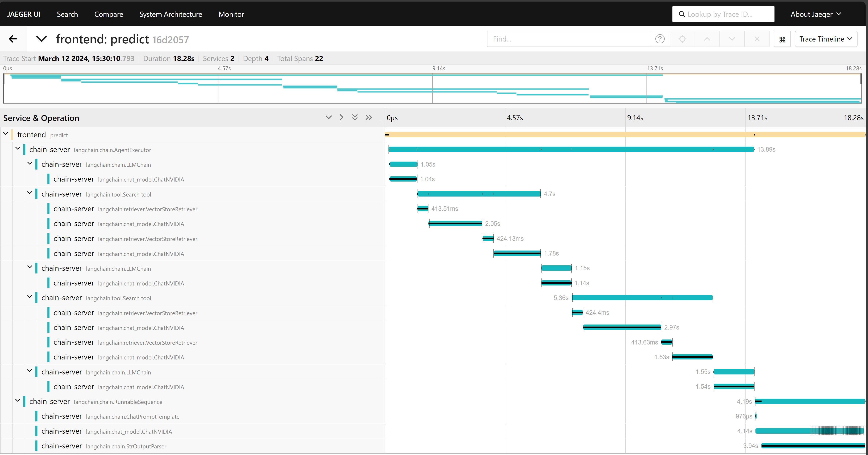Collapse the second Search tool span

[x=30, y=297]
